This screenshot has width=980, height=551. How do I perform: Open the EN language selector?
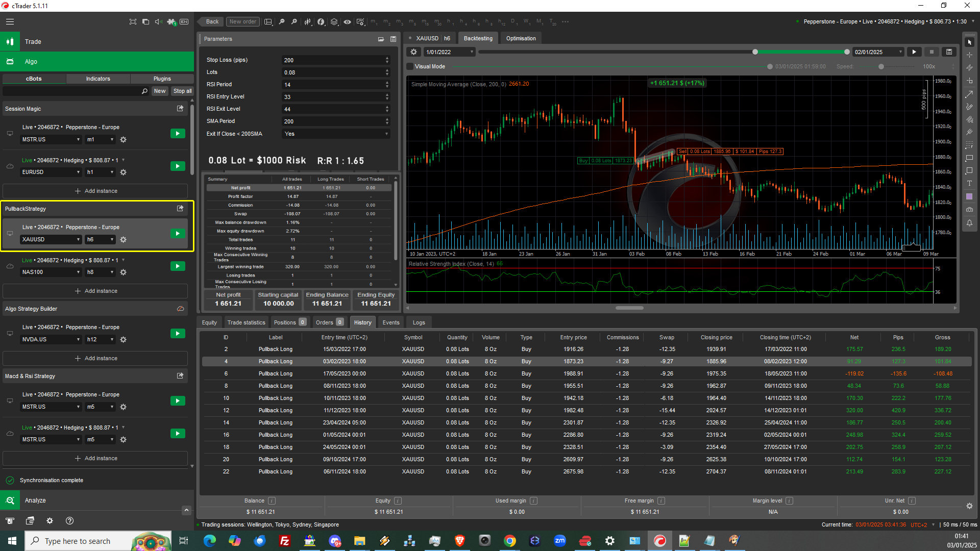tap(184, 21)
